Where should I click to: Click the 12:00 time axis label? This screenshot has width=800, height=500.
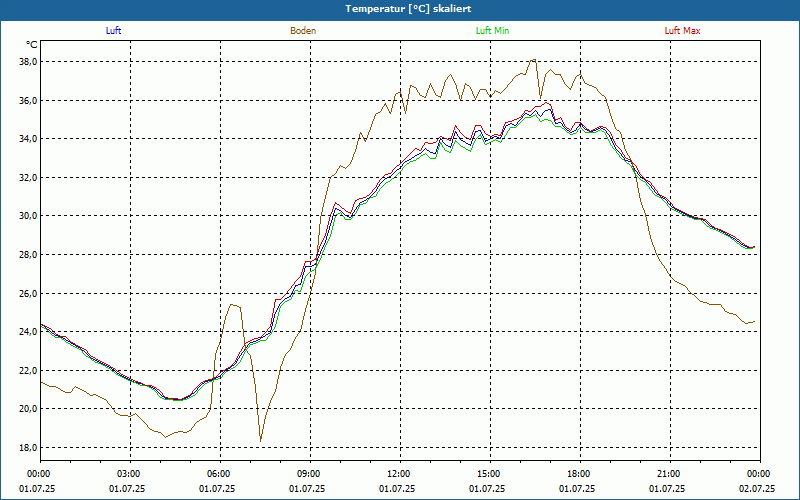[x=400, y=474]
